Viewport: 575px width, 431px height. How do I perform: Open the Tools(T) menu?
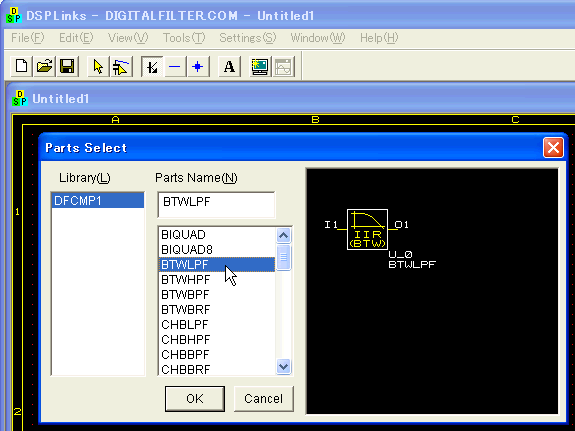coord(184,38)
